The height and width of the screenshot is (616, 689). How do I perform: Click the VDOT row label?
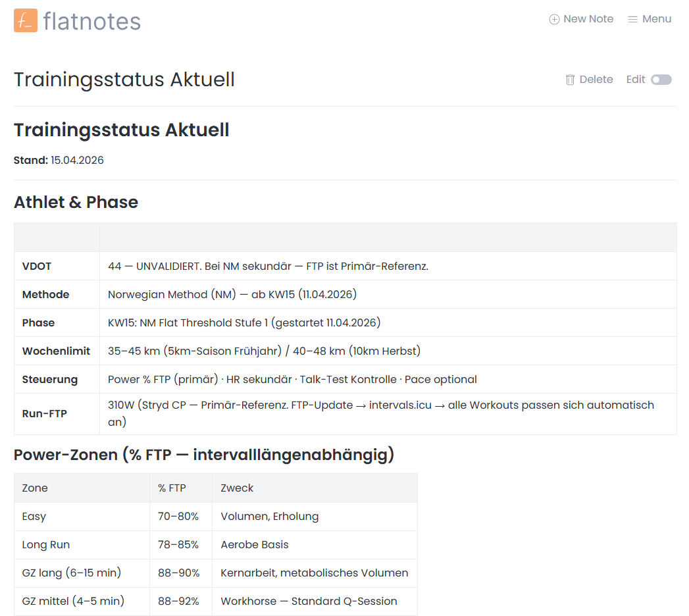(x=37, y=267)
